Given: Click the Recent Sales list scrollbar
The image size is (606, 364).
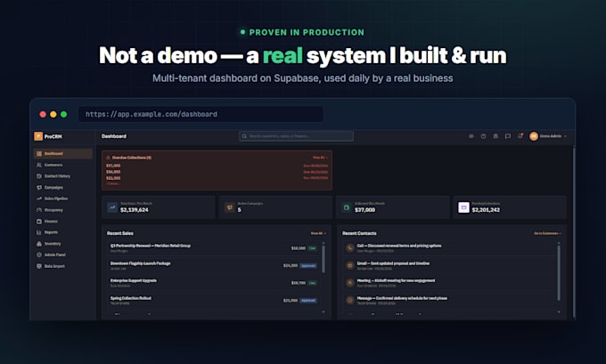Looking at the screenshot, I should tap(323, 259).
